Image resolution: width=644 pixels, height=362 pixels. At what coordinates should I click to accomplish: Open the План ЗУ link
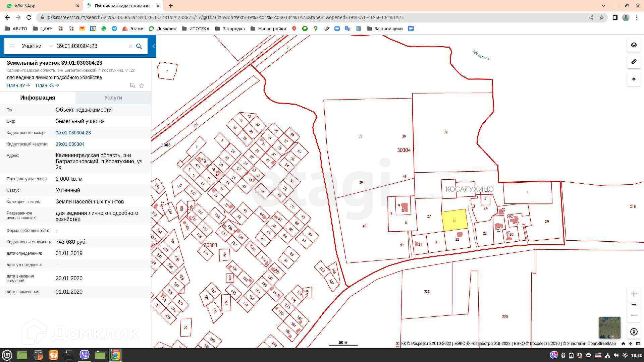pos(18,85)
